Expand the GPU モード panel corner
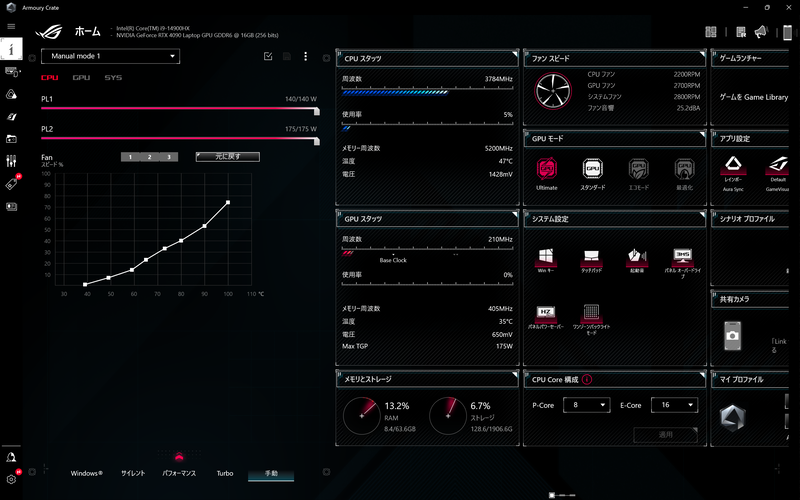800x500 pixels. [702, 134]
